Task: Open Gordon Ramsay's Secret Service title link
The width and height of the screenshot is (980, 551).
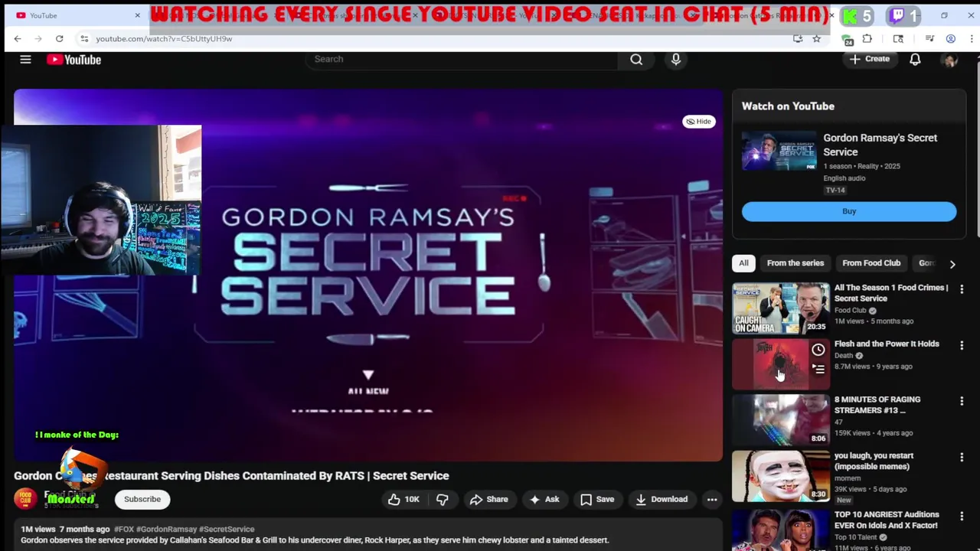Action: (x=880, y=145)
